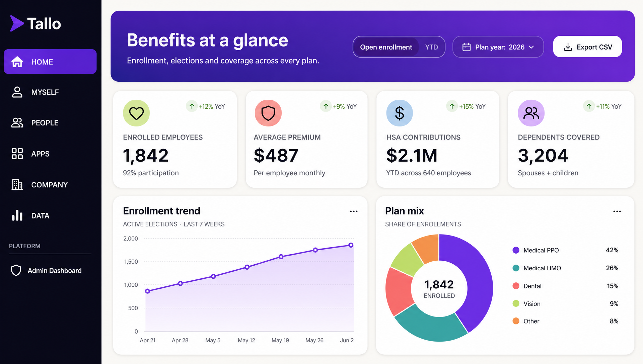Click the people icon on Dependents Covered card
The height and width of the screenshot is (364, 643).
531,113
